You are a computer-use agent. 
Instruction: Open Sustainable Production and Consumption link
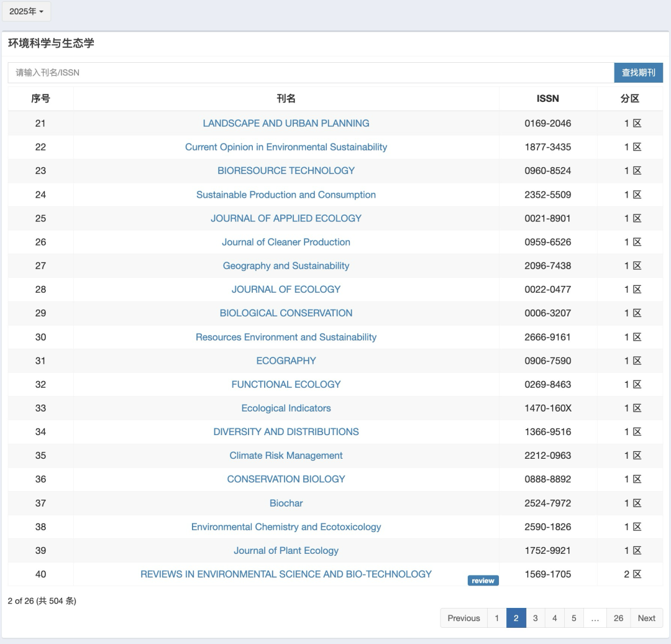[x=286, y=195]
